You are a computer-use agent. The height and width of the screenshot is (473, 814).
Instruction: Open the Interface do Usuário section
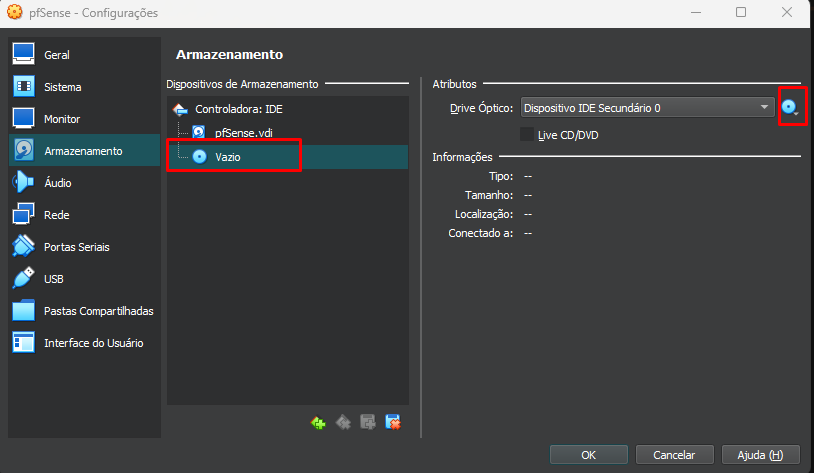point(85,343)
